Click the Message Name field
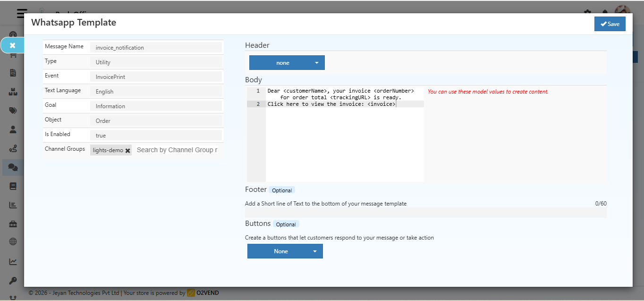The width and height of the screenshot is (644, 301). 155,48
